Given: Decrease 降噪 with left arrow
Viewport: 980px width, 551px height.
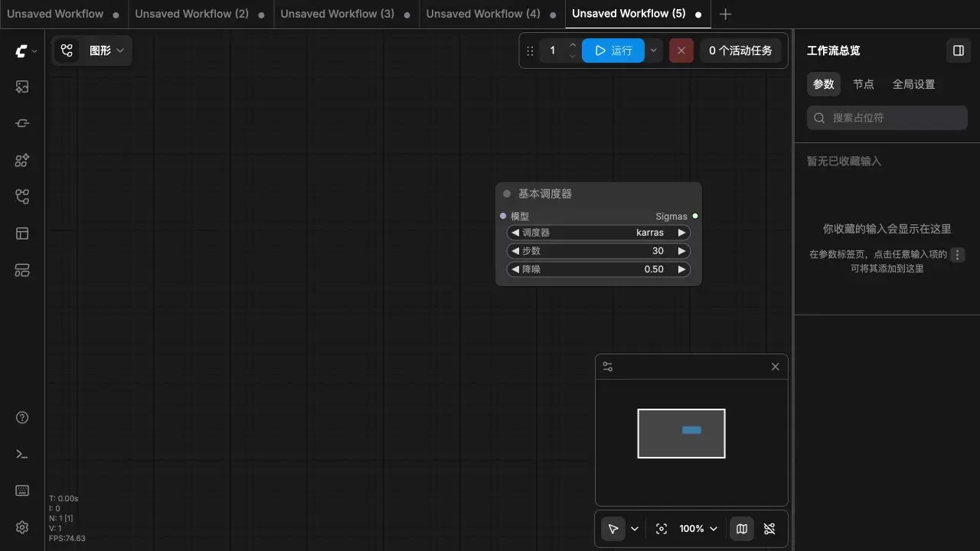Looking at the screenshot, I should (x=515, y=269).
